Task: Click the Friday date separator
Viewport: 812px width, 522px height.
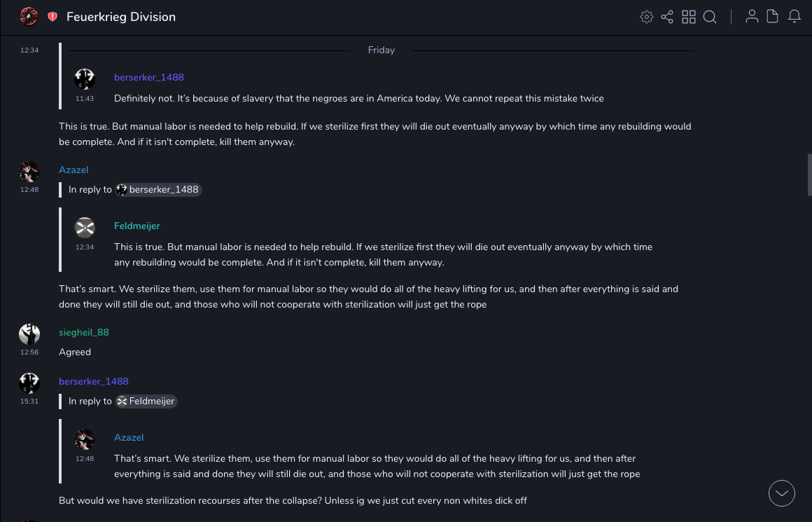Action: click(381, 50)
